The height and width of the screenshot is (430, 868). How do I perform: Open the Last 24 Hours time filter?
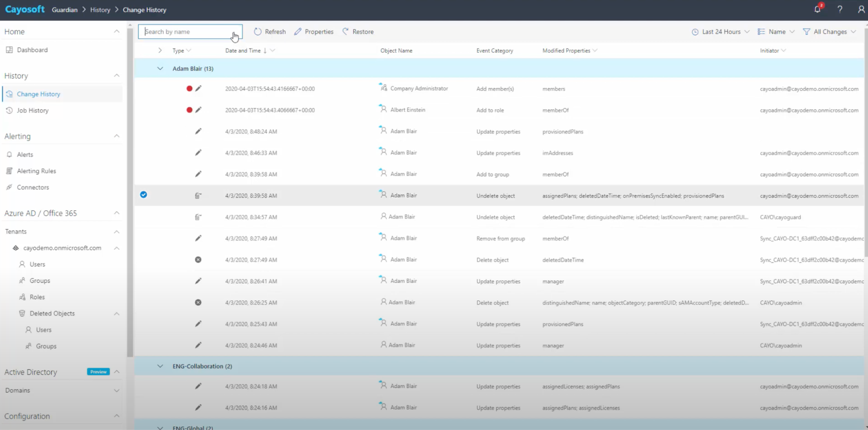point(720,32)
